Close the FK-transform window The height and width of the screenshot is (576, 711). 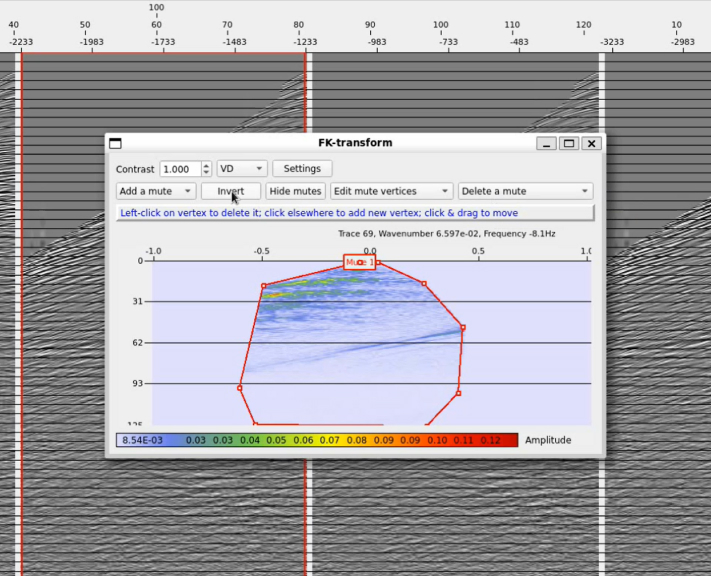[x=592, y=143]
